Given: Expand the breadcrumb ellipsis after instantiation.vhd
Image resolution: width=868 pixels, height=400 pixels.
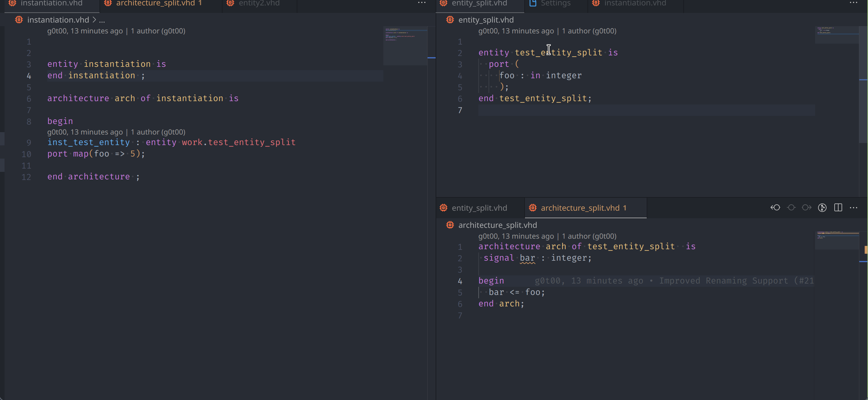Looking at the screenshot, I should coord(102,20).
